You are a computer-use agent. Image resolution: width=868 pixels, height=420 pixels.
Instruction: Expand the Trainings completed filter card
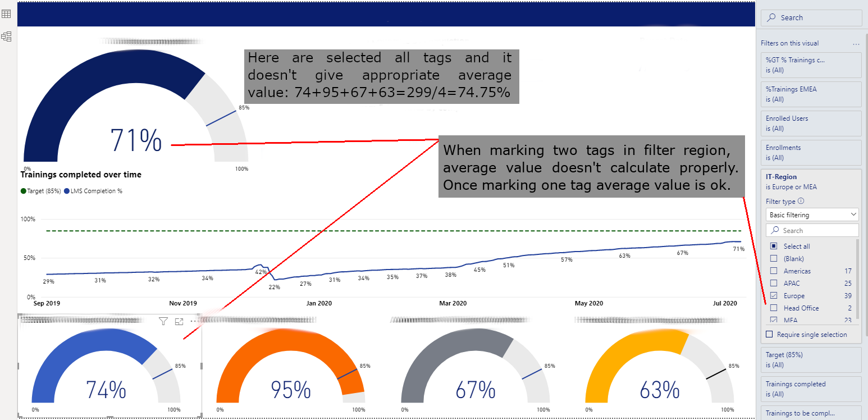[811, 389]
